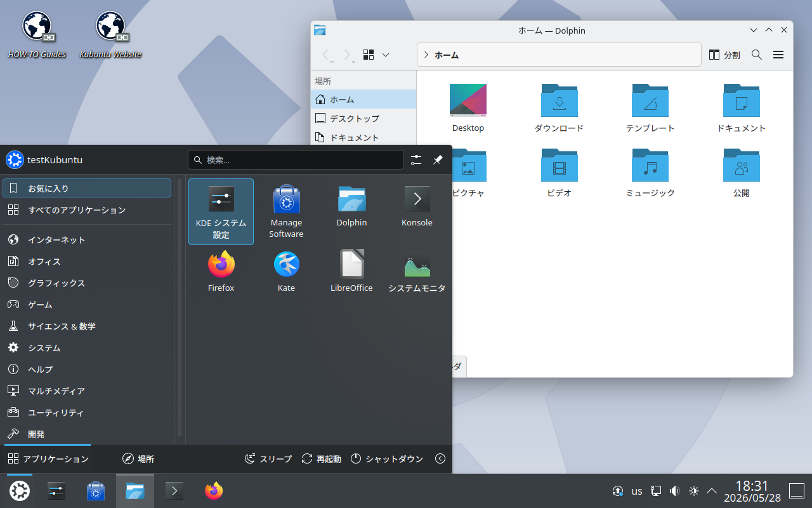
Task: Open System Settings from the taskbar
Action: coord(56,491)
